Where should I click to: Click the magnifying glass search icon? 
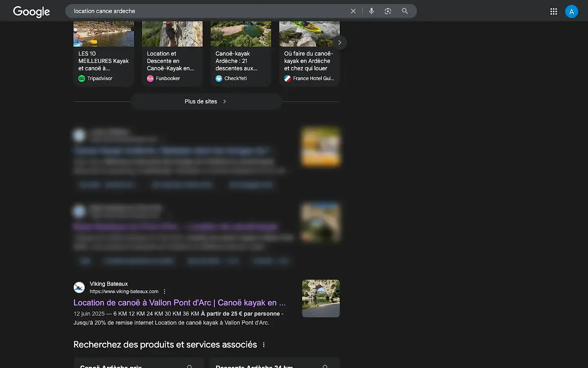[405, 11]
